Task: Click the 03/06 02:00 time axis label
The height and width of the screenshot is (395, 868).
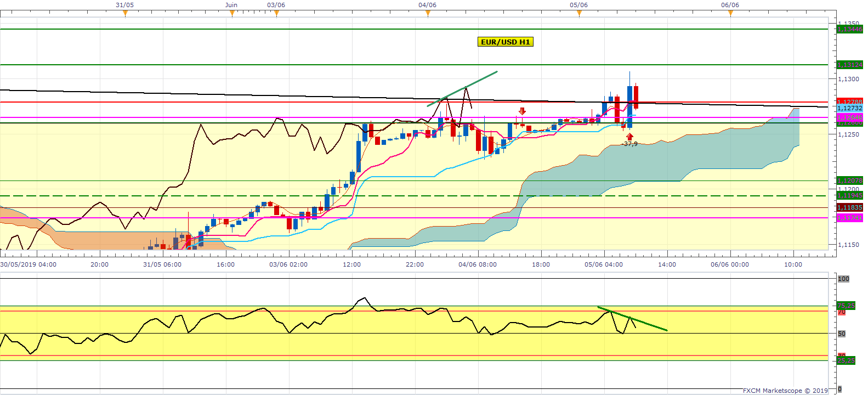Action: click(288, 264)
